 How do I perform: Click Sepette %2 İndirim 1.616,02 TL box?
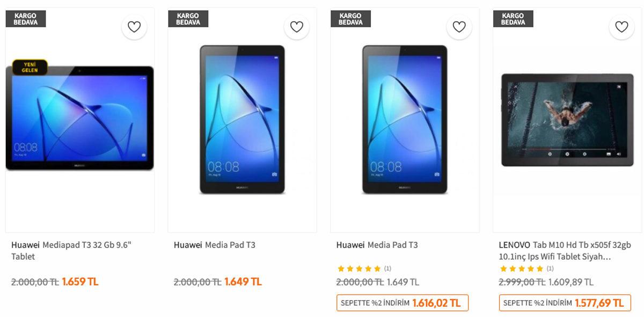click(402, 303)
